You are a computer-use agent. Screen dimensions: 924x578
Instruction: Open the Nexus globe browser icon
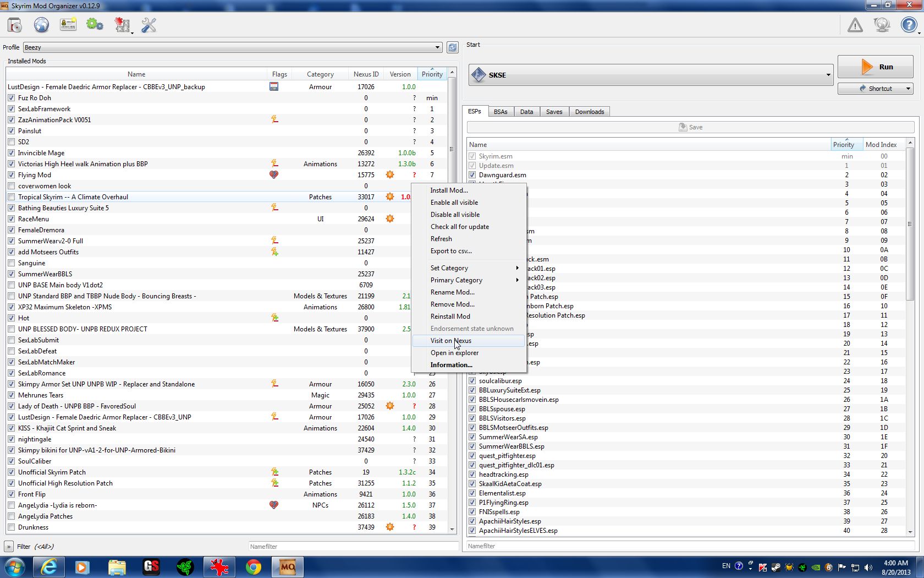(x=41, y=25)
